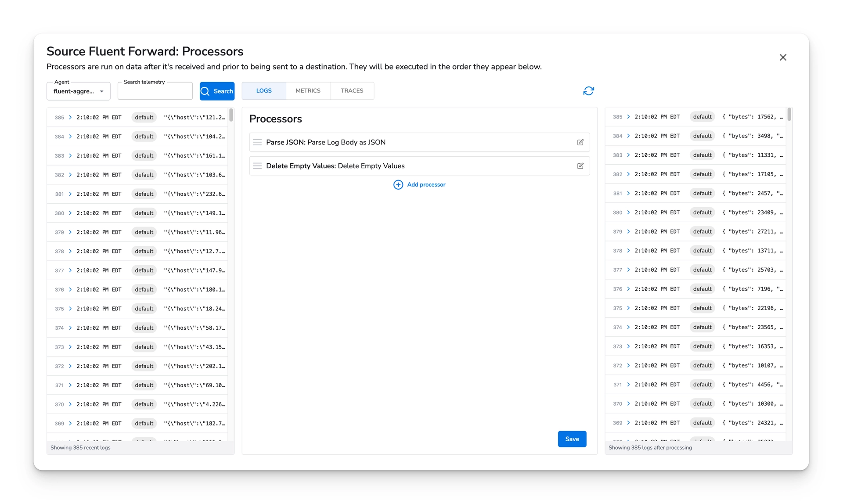Image resolution: width=843 pixels, height=504 pixels.
Task: Grab the Parse JSON drag handle
Action: [x=257, y=142]
